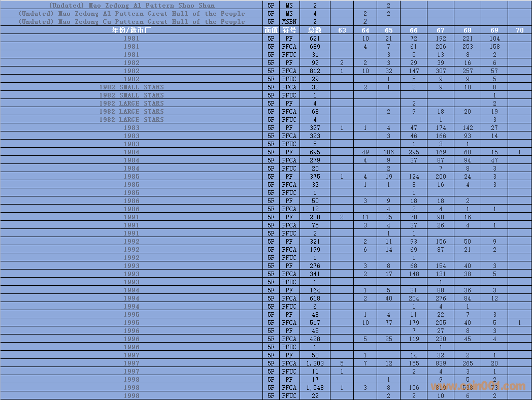Select the cell with value 307
Screen dimensions: 532x400
click(x=440, y=71)
